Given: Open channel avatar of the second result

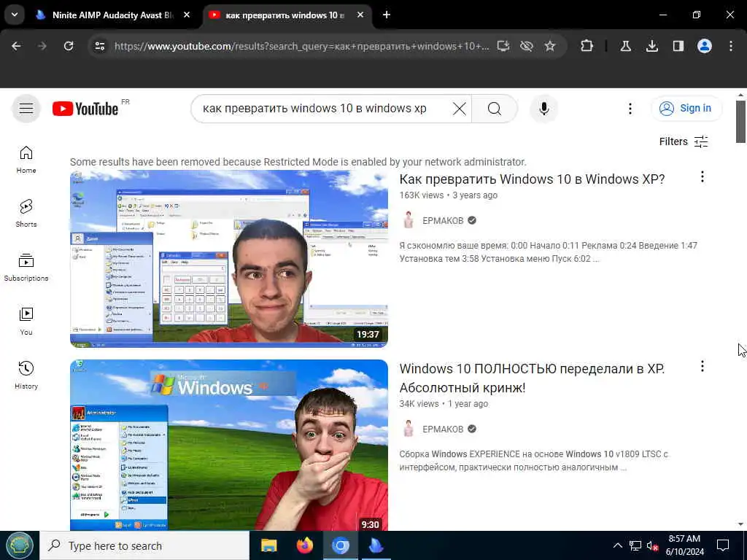Looking at the screenshot, I should pos(409,429).
